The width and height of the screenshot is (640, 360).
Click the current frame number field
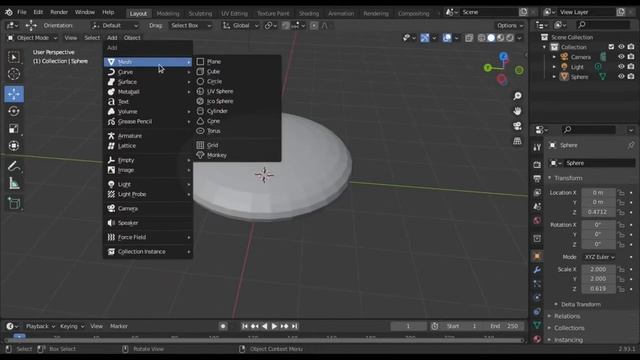[408, 326]
